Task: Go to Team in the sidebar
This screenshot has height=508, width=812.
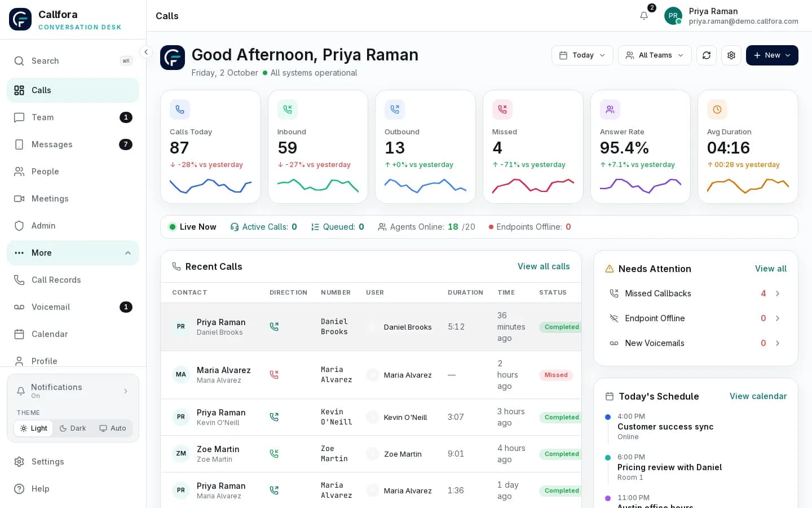Action: tap(73, 117)
